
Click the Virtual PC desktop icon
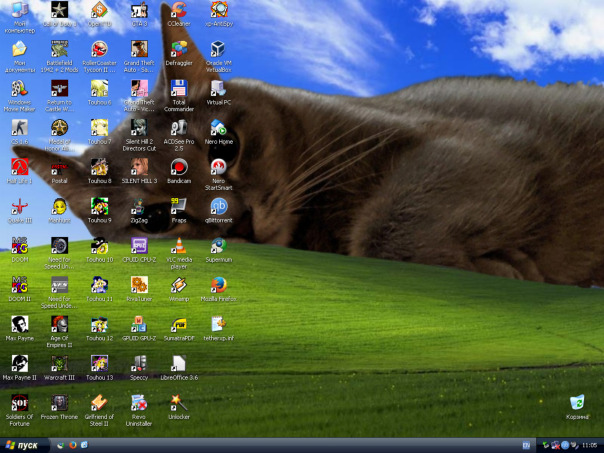[218, 89]
